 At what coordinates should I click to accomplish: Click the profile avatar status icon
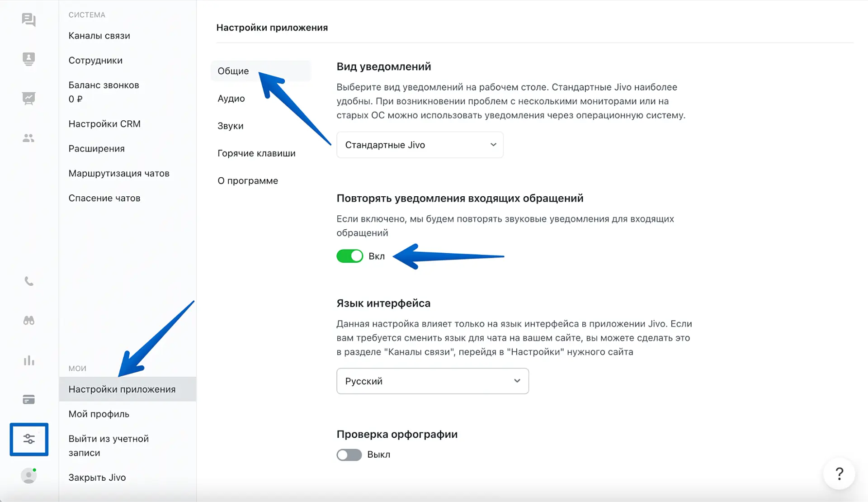point(28,476)
